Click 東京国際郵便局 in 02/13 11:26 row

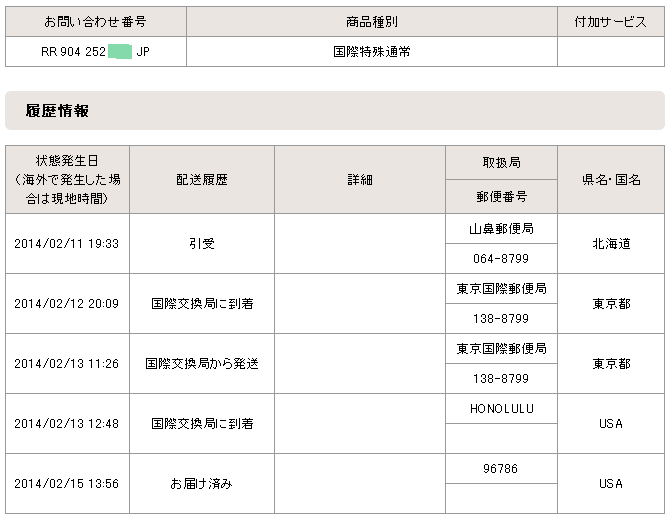click(501, 349)
